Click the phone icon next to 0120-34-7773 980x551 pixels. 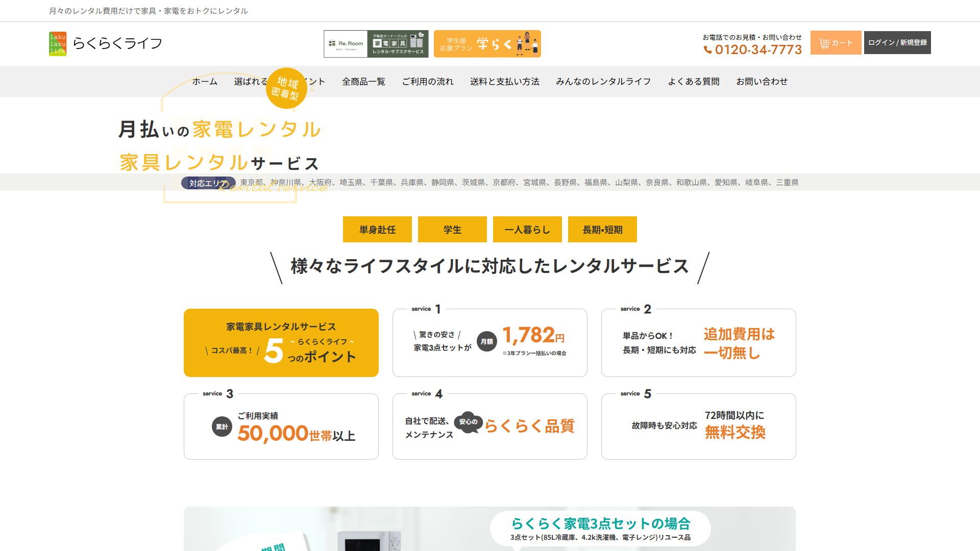[708, 50]
